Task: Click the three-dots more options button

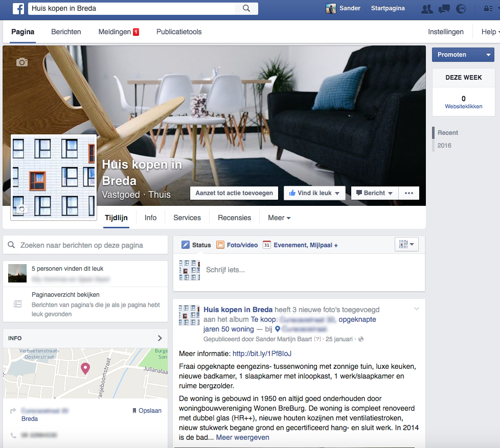Action: point(408,193)
